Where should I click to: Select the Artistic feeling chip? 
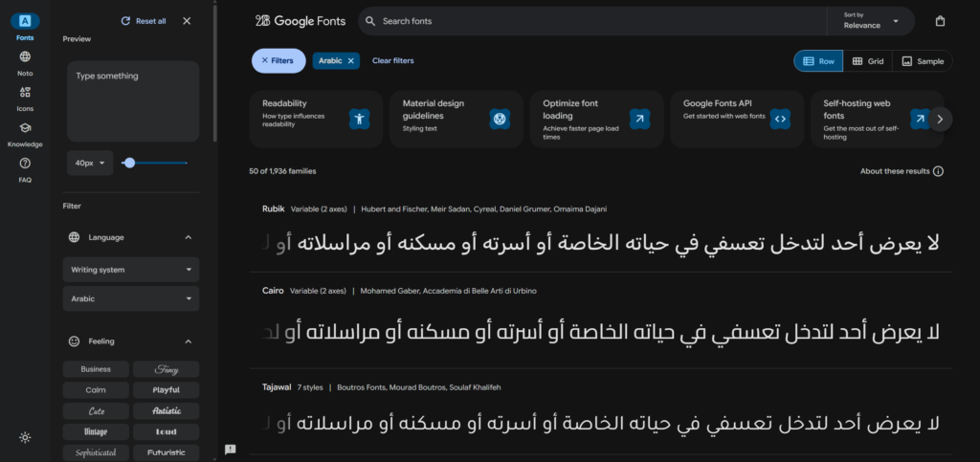(x=167, y=410)
